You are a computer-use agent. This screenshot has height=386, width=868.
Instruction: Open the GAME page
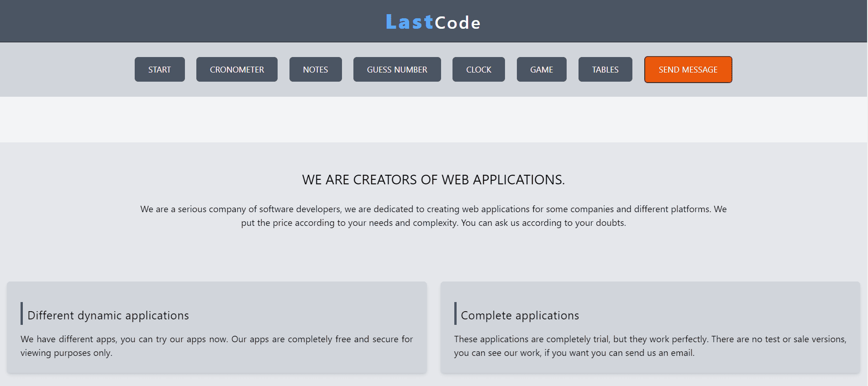(541, 69)
